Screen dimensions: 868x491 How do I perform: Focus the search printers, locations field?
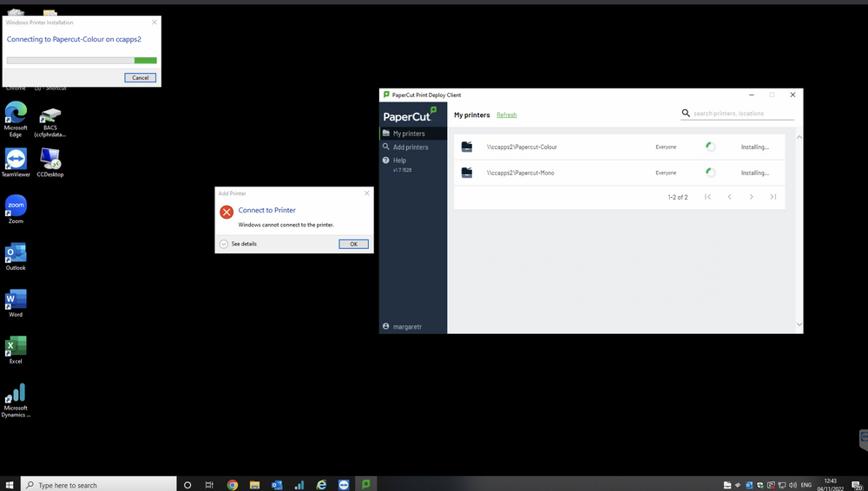(x=742, y=114)
